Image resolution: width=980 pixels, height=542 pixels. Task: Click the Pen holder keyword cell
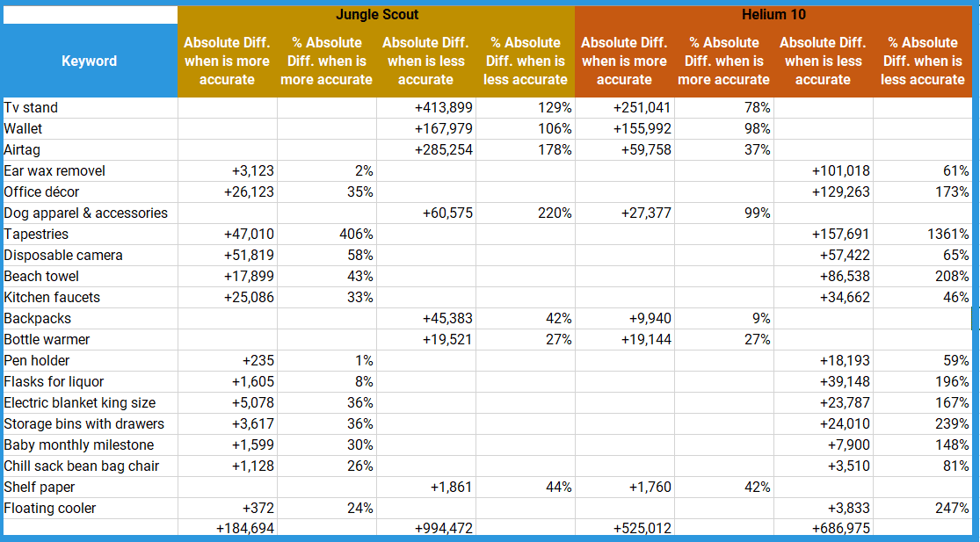coord(90,360)
